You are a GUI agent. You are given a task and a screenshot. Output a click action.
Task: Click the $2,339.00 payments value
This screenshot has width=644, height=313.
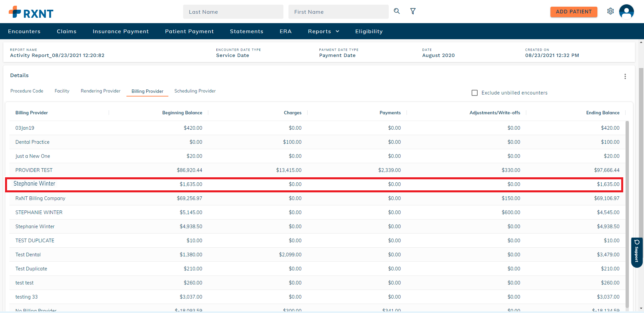click(389, 170)
